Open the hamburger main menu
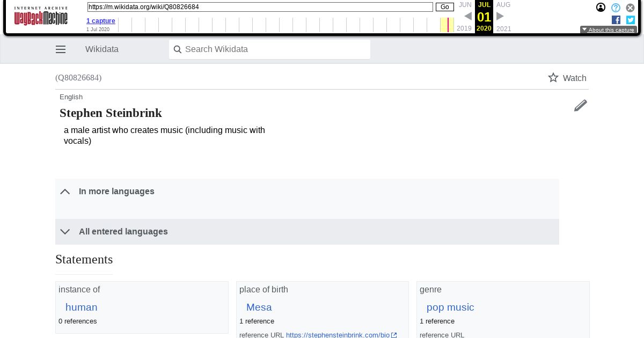The width and height of the screenshot is (644, 338). (x=61, y=49)
